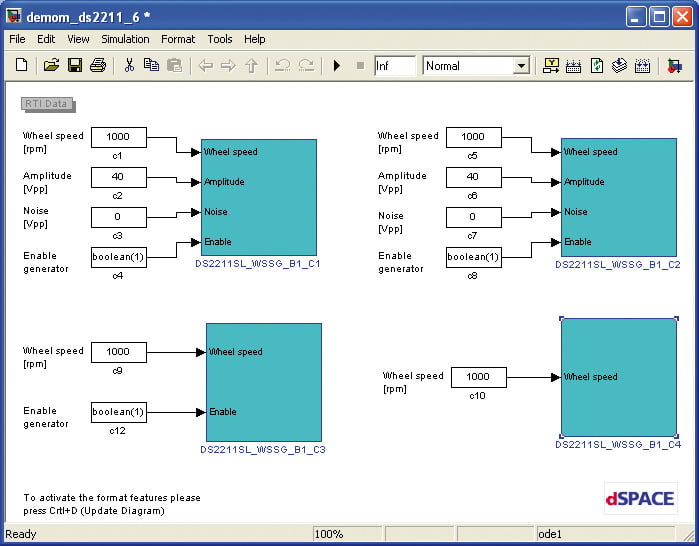Start simulation with the play button

point(337,66)
